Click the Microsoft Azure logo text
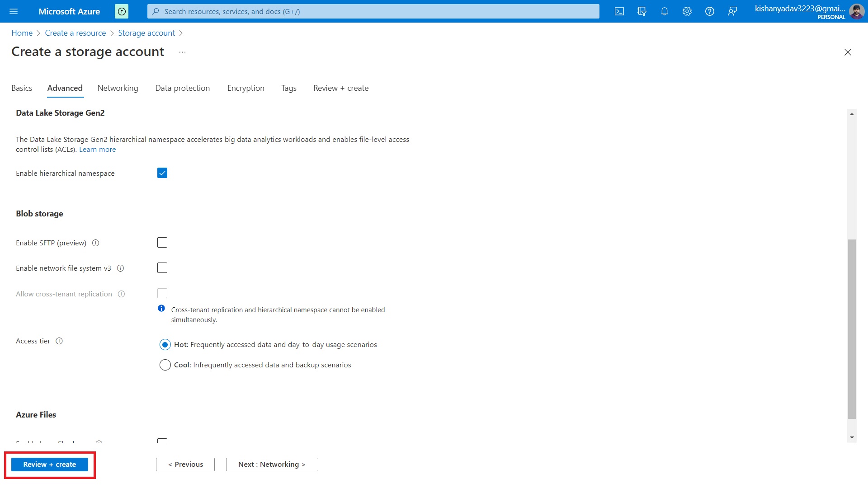 point(69,11)
